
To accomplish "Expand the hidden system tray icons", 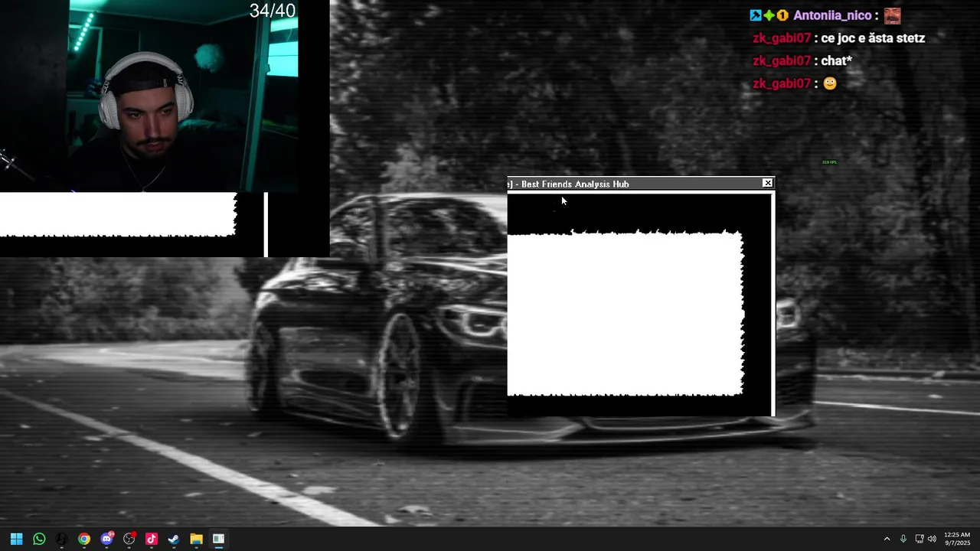I will 887,539.
